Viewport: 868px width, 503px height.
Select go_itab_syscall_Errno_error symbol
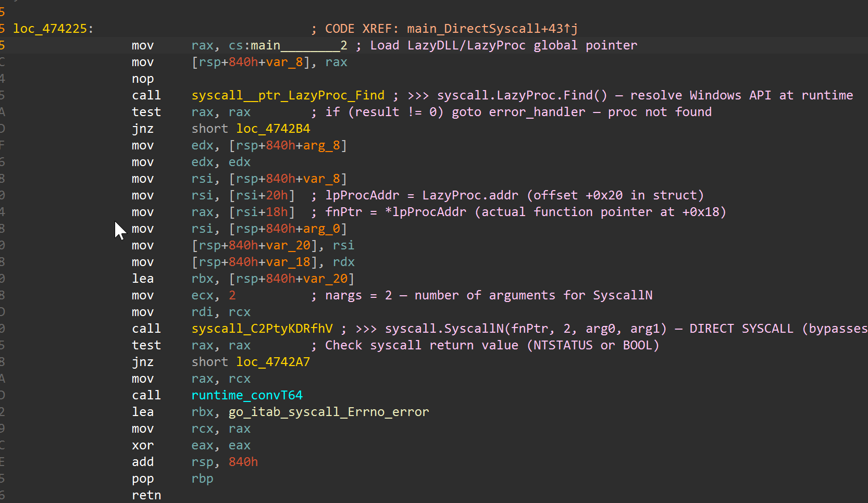click(x=328, y=412)
